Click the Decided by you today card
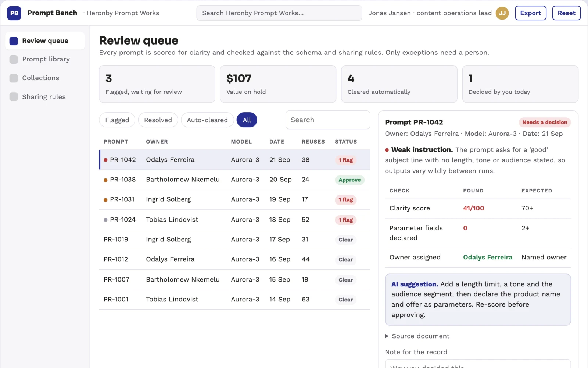 click(520, 84)
